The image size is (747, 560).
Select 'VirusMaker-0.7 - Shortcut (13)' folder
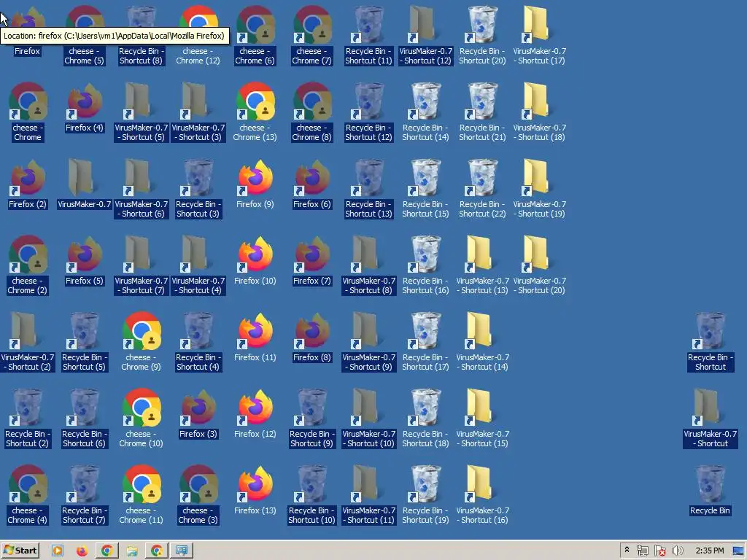(x=482, y=265)
